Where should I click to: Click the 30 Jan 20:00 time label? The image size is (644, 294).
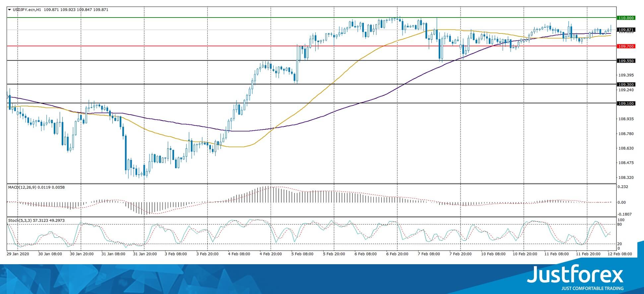click(81, 254)
